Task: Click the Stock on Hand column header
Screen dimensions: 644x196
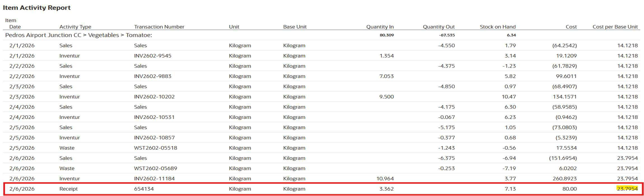Action: (x=497, y=27)
